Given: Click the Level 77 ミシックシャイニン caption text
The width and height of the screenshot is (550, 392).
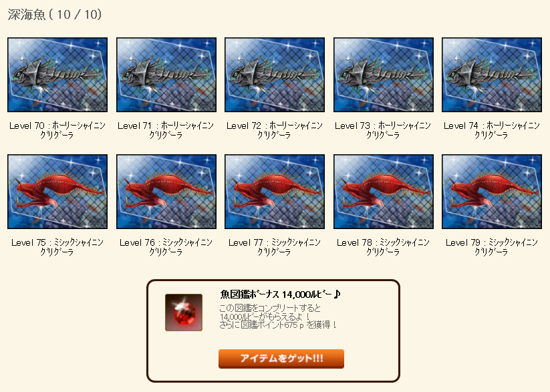Looking at the screenshot, I should (x=275, y=247).
